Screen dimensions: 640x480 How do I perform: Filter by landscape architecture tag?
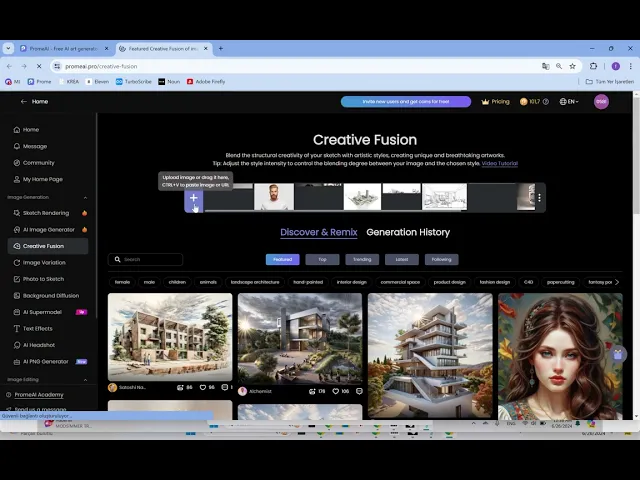point(255,282)
